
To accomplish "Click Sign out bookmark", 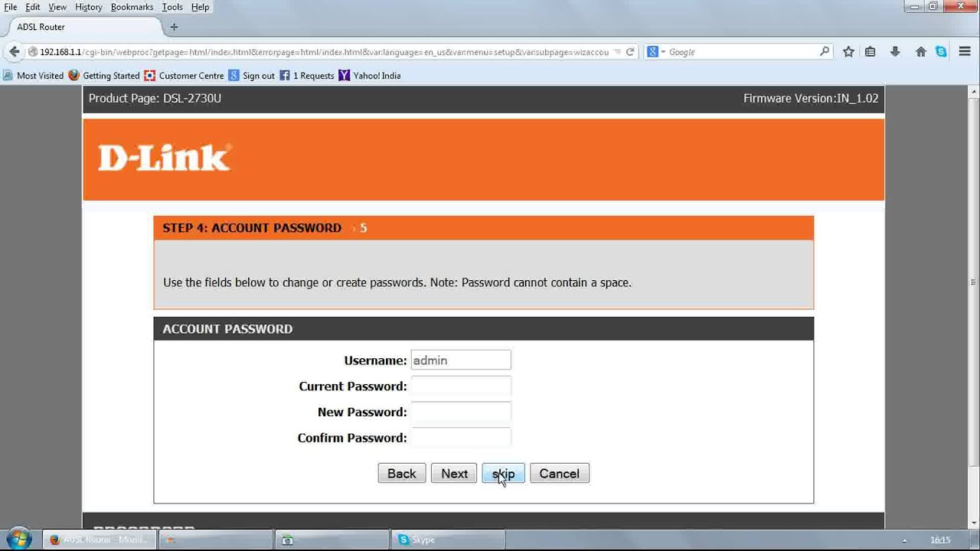I will point(252,76).
